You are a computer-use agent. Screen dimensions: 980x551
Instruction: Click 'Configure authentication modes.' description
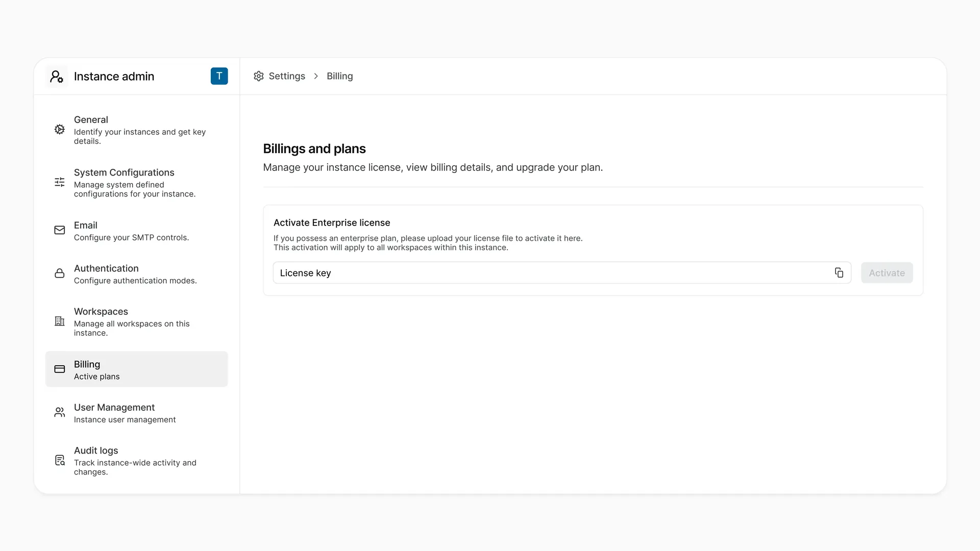pos(135,281)
